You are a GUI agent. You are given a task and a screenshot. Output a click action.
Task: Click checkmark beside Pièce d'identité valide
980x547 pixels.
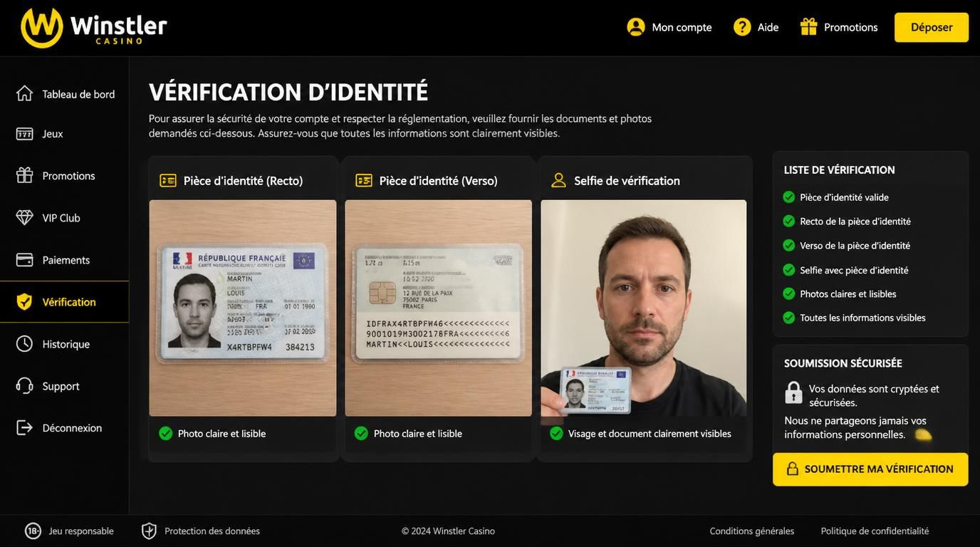click(789, 197)
